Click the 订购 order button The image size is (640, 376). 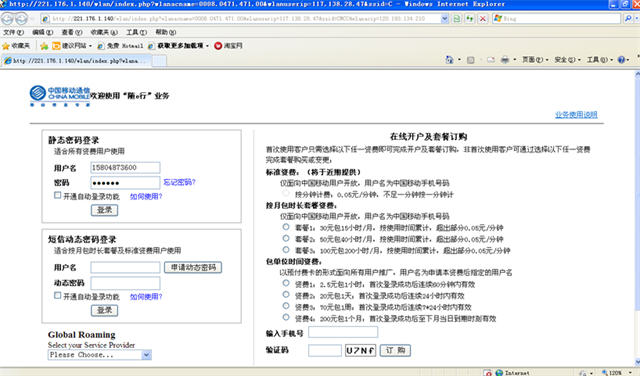(x=395, y=350)
